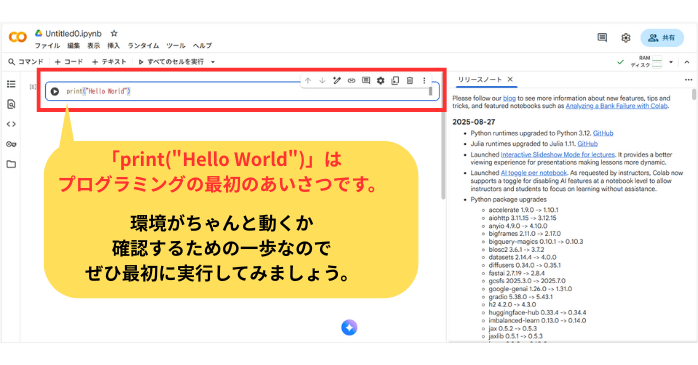698x365 pixels.
Task: Open GitHub link for Julia runtimes
Action: click(588, 144)
